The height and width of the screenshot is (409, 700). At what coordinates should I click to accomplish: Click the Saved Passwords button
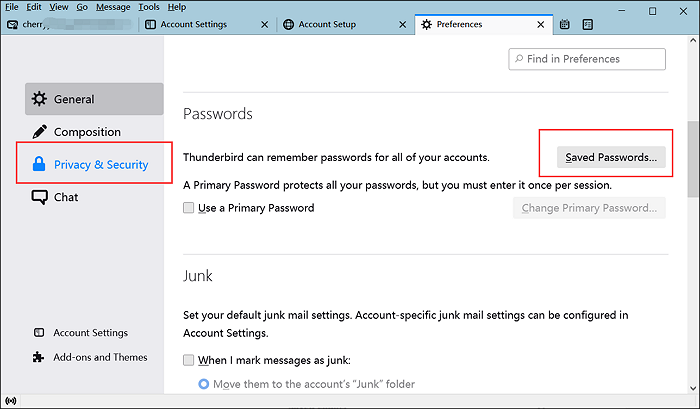coord(611,158)
